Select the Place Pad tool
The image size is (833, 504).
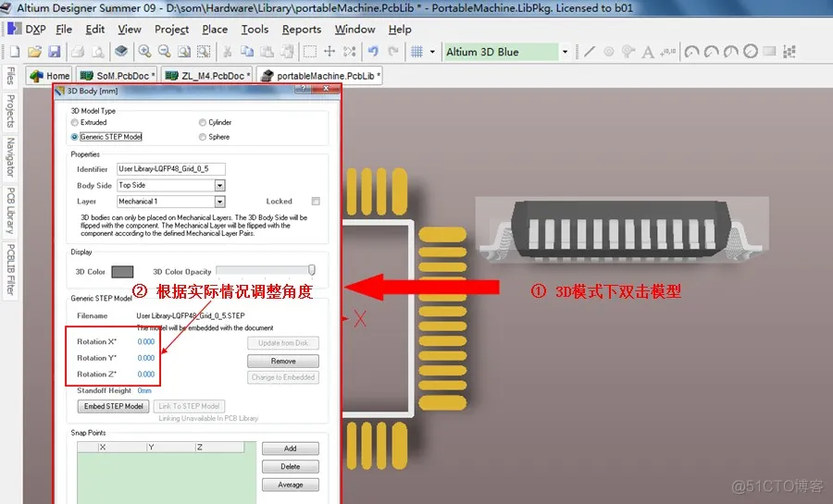click(609, 52)
